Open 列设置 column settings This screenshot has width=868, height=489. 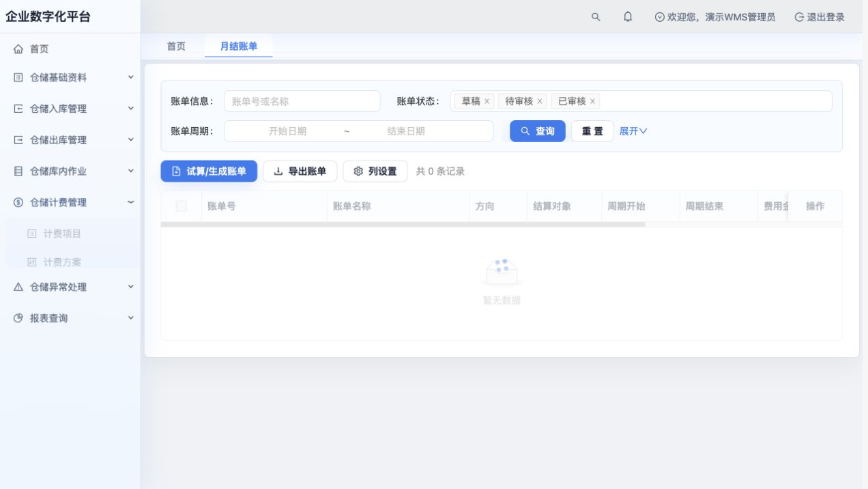[375, 171]
